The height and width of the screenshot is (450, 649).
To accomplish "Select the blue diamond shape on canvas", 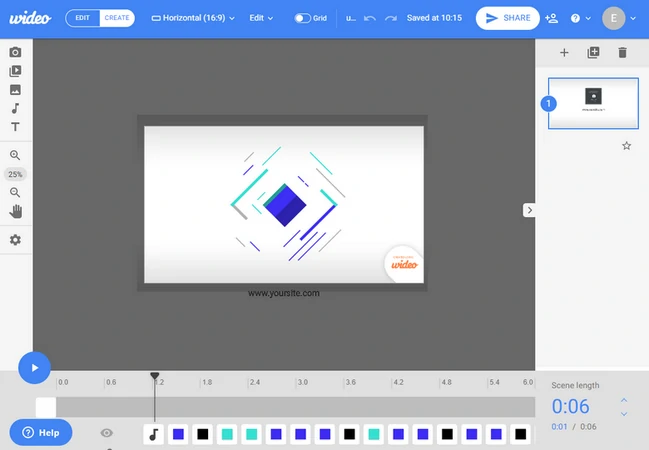I will point(285,205).
